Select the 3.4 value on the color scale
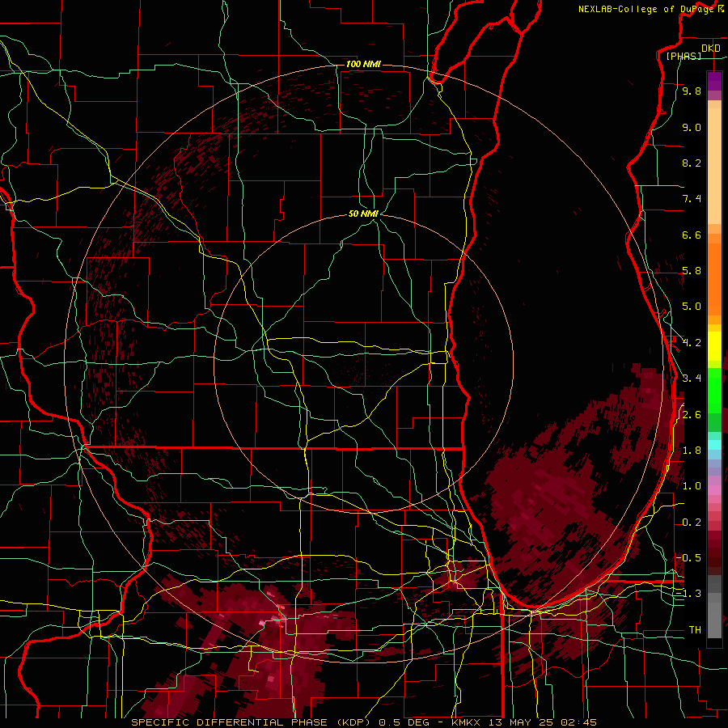 coord(692,379)
